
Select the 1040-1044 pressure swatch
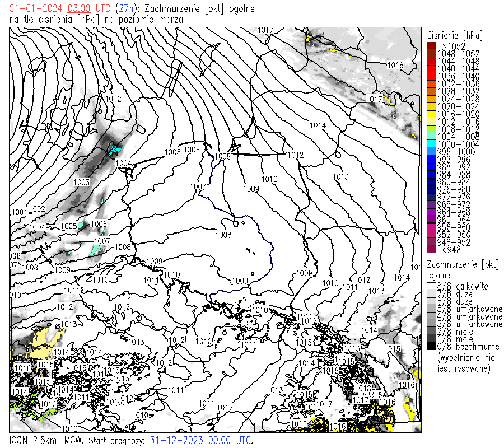(x=431, y=69)
